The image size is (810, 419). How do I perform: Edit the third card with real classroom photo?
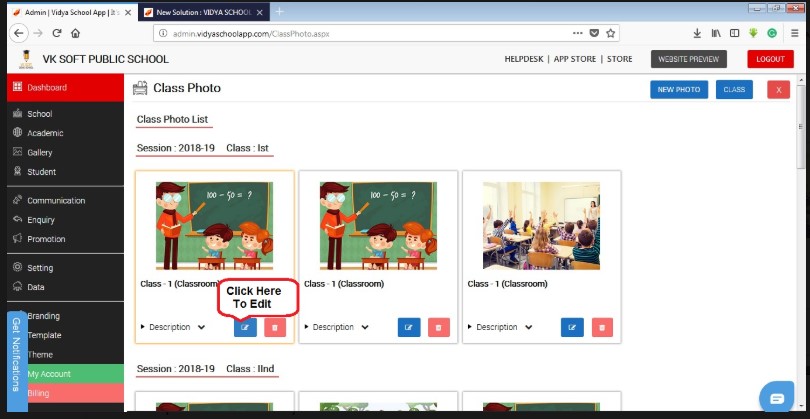(572, 327)
